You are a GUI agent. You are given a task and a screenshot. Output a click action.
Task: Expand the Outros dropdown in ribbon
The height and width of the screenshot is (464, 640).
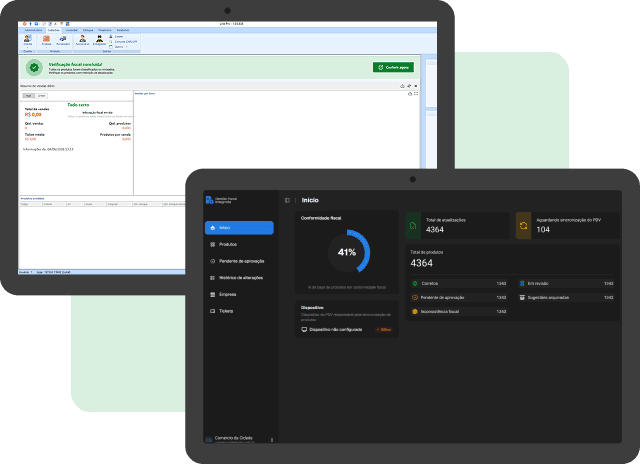click(x=119, y=47)
